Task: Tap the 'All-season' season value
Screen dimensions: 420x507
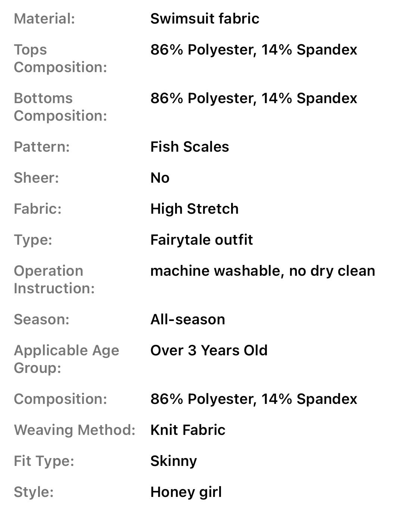Action: [x=188, y=319]
